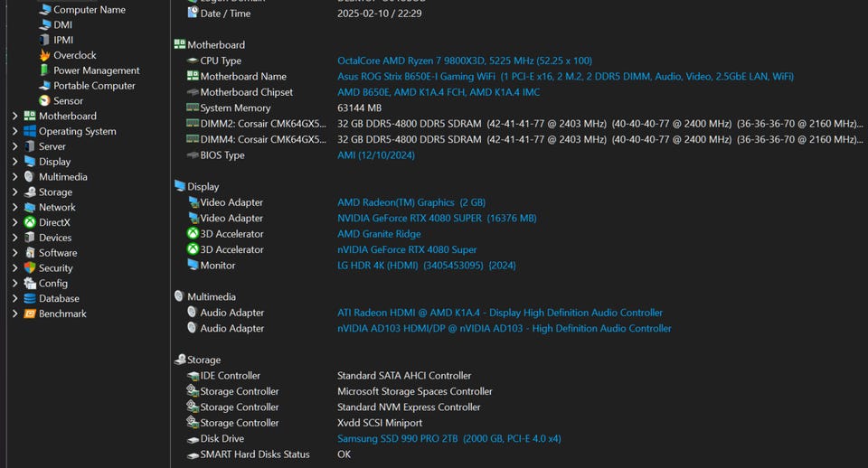Viewport: 868px width, 468px height.
Task: Click the Security shield icon
Action: point(30,267)
